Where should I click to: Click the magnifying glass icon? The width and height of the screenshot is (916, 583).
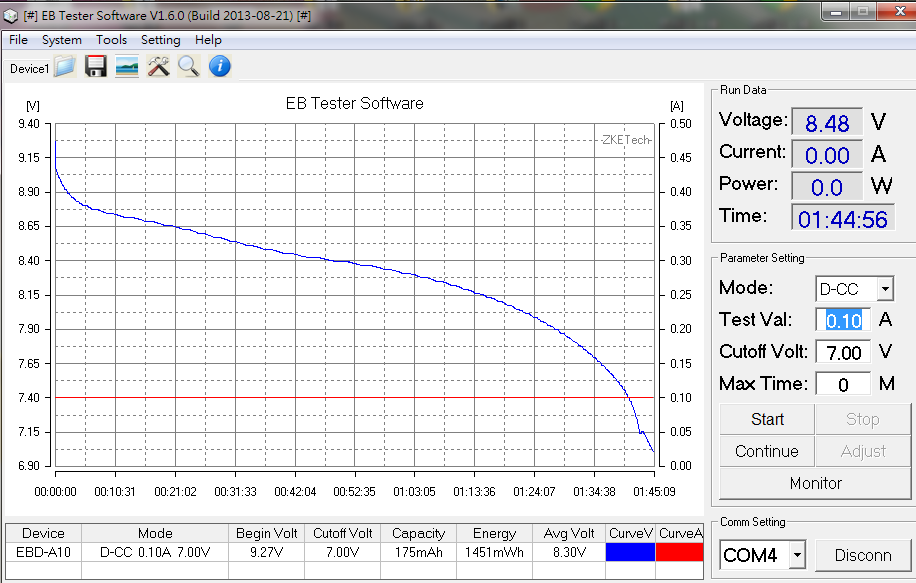pos(189,67)
